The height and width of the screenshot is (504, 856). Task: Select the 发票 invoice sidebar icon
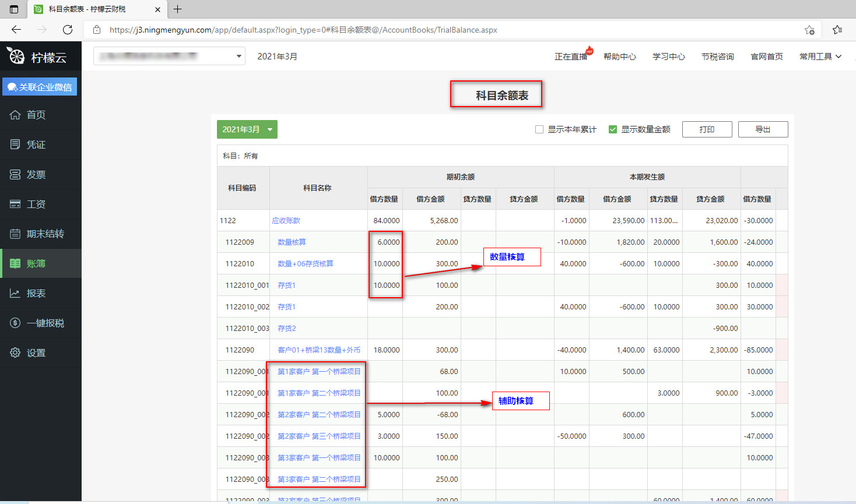15,174
